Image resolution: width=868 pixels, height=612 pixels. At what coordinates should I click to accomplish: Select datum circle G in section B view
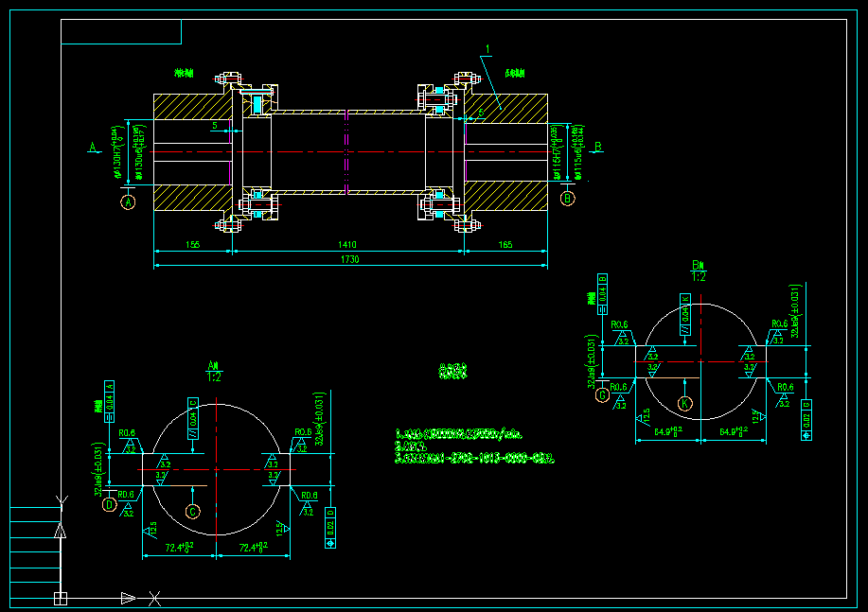[x=602, y=395]
